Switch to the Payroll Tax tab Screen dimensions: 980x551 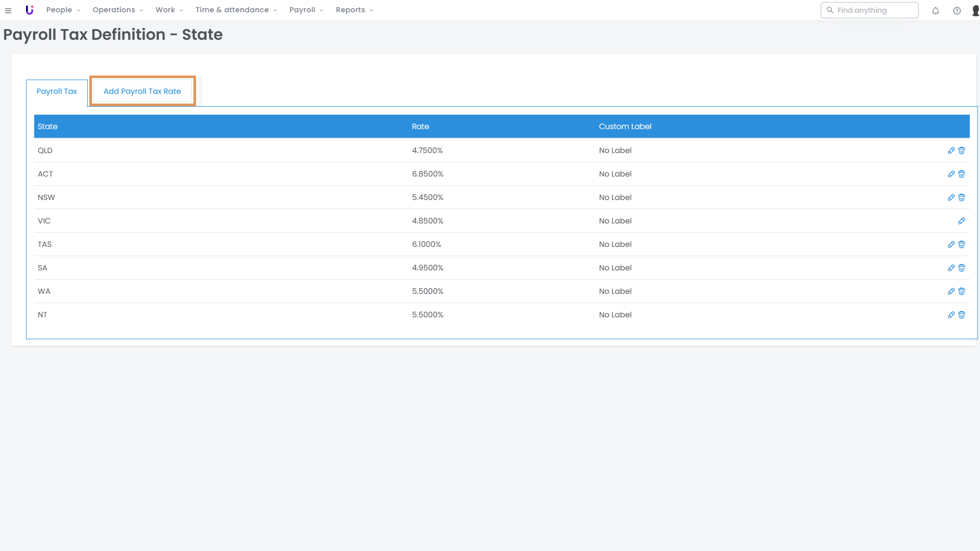point(57,91)
